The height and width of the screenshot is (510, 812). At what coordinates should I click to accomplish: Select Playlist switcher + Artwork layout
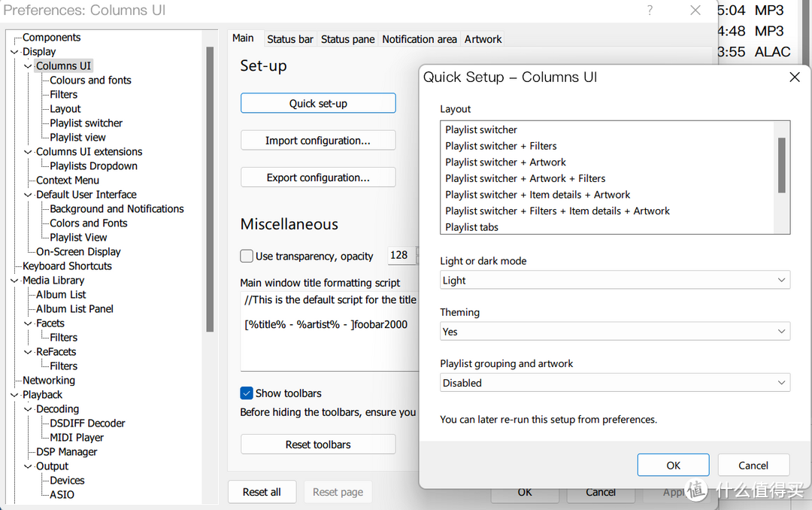tap(607, 162)
